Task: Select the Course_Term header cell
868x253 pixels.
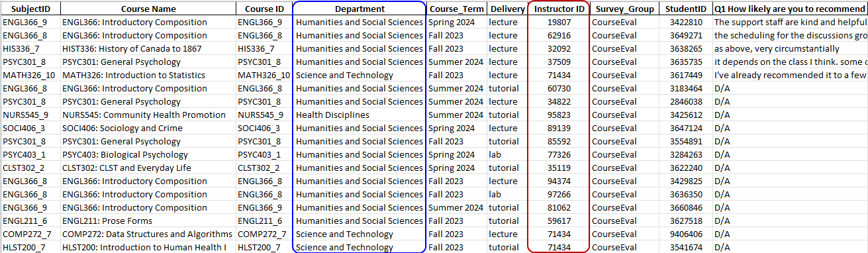Action: pyautogui.click(x=456, y=9)
